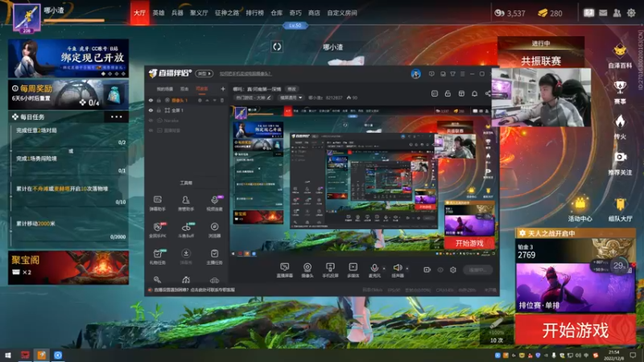644x362 pixels.
Task: Add a screen capture source (直播屏幕)
Action: pos(284,270)
